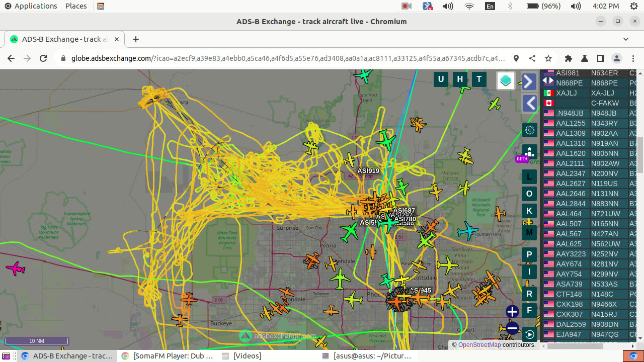Select the XAJLJ Mexican aircraft row

coord(589,93)
